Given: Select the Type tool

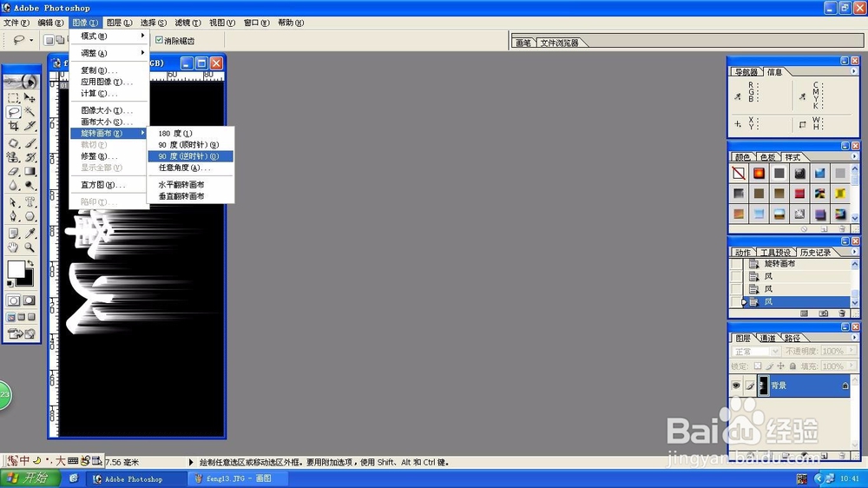Looking at the screenshot, I should pyautogui.click(x=30, y=202).
